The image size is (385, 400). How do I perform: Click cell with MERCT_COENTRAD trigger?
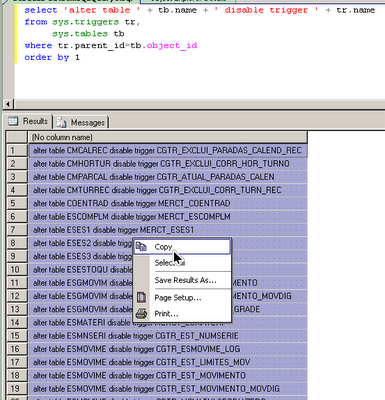pyautogui.click(x=168, y=203)
